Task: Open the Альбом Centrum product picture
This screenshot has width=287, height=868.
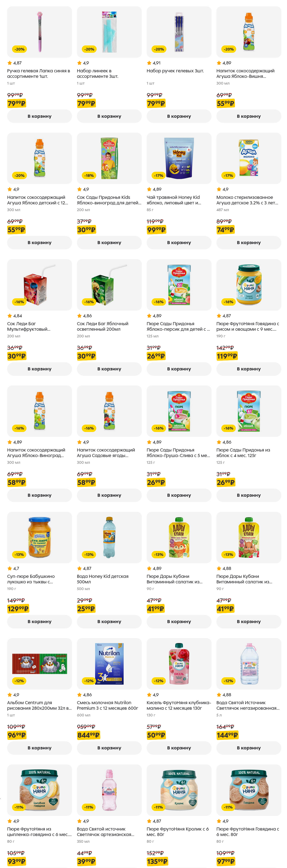Action: point(39,663)
